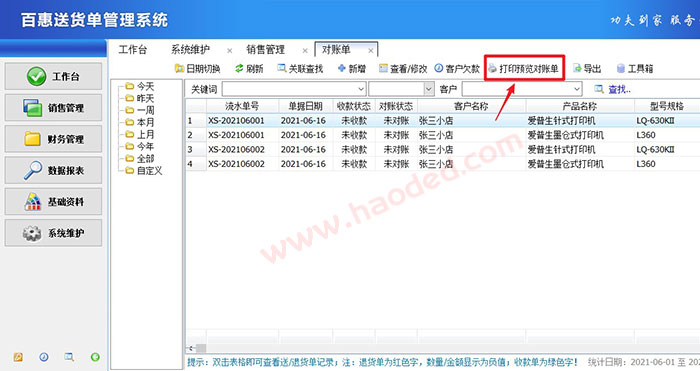
Task: Open 查看/修改 to edit record
Action: (403, 68)
